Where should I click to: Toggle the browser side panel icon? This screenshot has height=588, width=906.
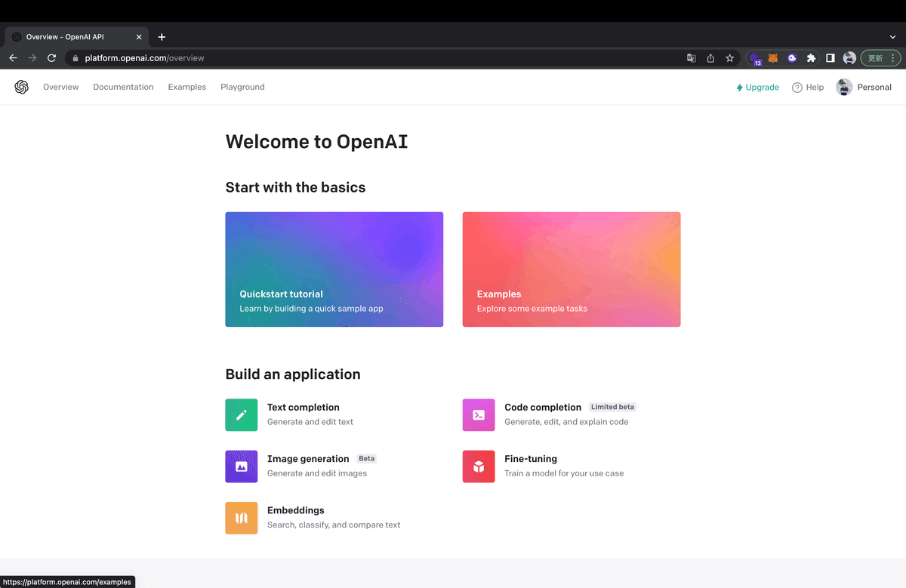[x=830, y=58]
